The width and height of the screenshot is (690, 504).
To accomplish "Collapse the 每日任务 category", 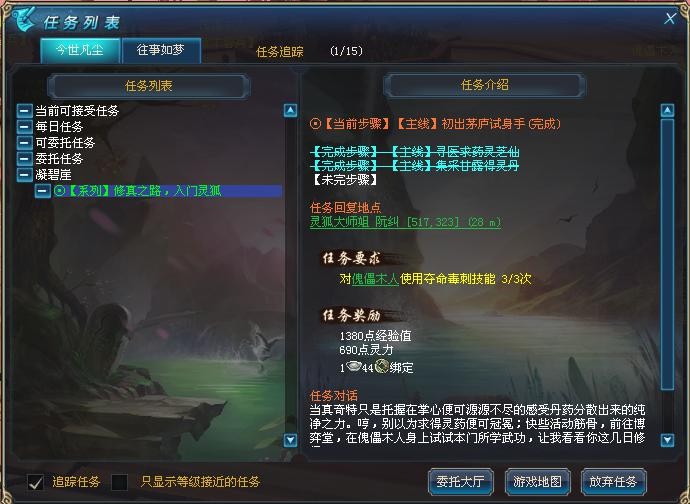I will coord(25,127).
